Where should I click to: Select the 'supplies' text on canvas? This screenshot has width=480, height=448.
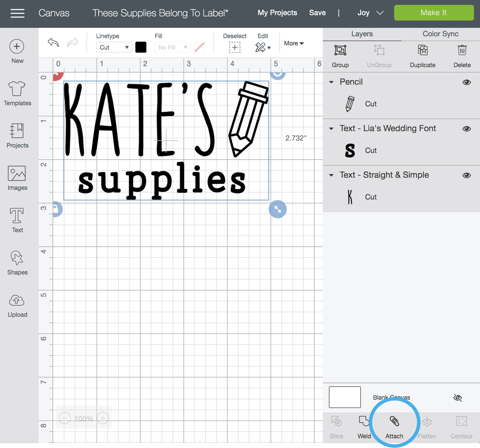(x=162, y=181)
